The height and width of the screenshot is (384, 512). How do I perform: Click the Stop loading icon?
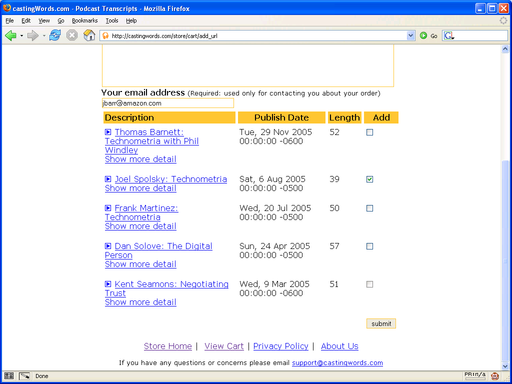[72, 35]
